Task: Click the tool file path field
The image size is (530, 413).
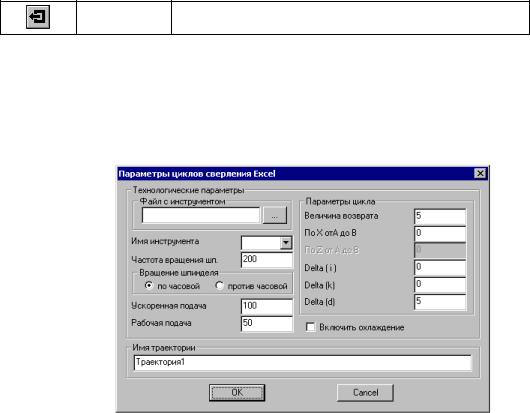Action: 201,215
